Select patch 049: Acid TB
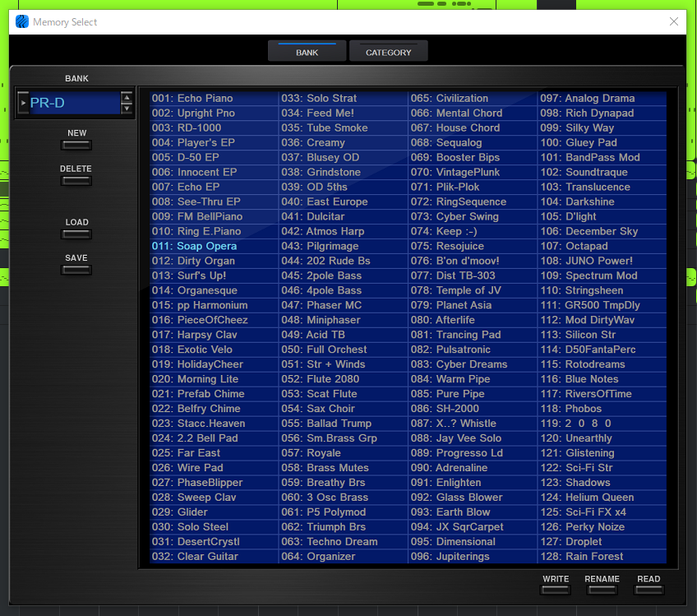This screenshot has height=616, width=697. click(x=344, y=335)
